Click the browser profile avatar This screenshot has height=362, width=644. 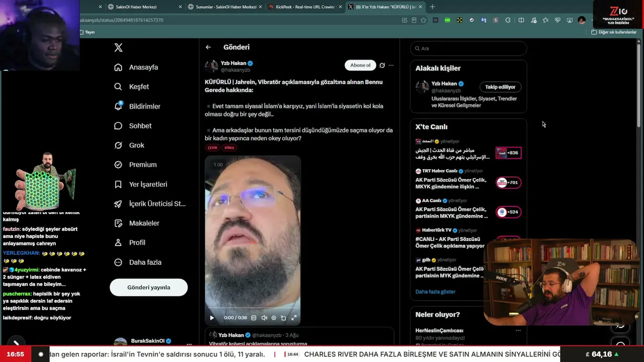582,20
